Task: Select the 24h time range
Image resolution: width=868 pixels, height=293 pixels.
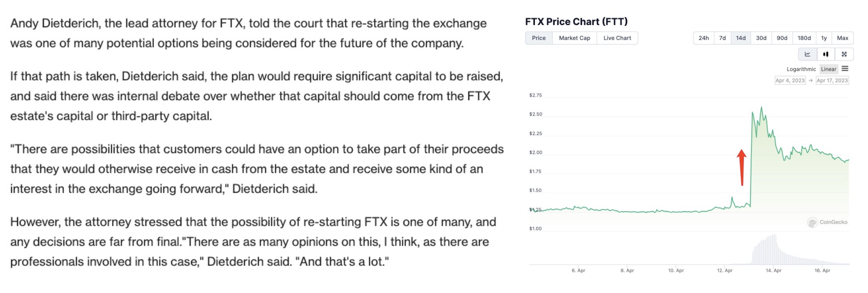Action: click(x=703, y=38)
